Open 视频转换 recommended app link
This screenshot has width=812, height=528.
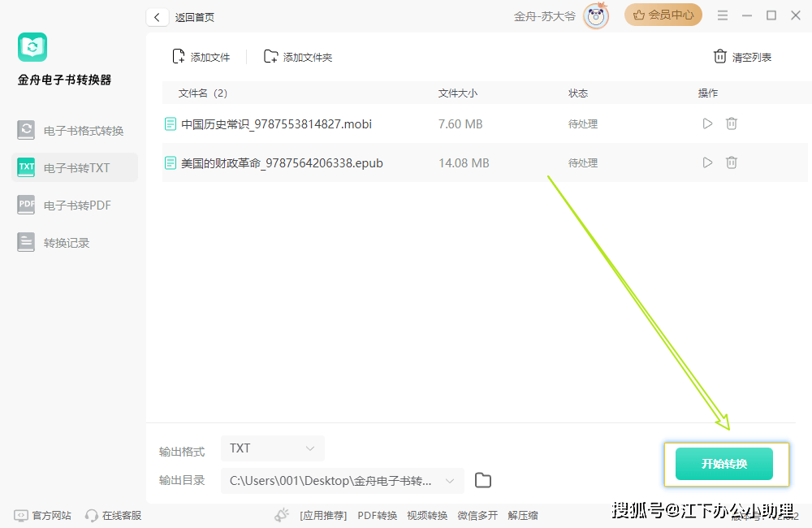tap(427, 516)
